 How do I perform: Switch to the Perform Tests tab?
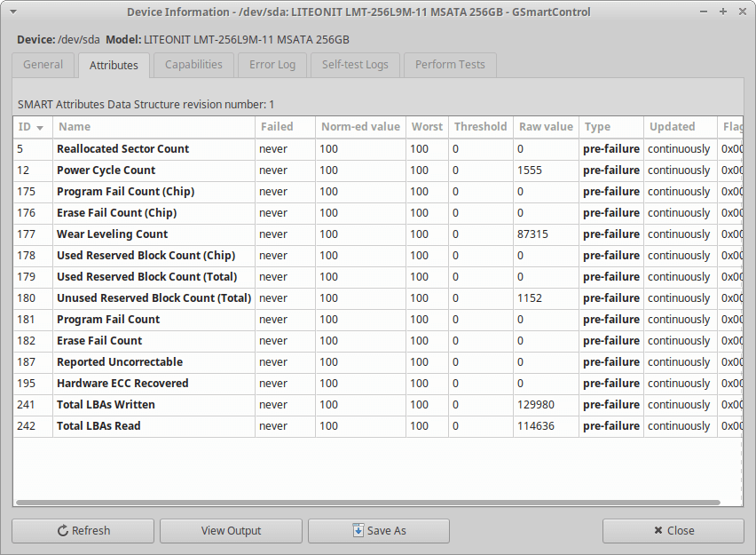point(449,65)
